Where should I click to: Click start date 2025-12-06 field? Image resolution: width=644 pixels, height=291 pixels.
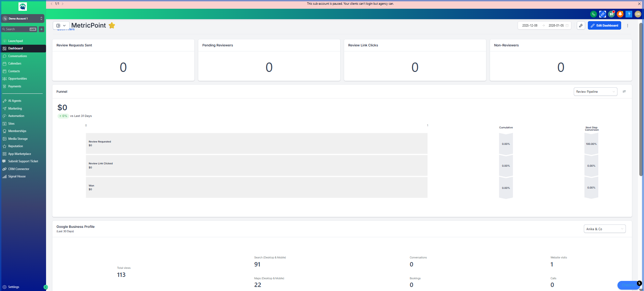(x=530, y=26)
